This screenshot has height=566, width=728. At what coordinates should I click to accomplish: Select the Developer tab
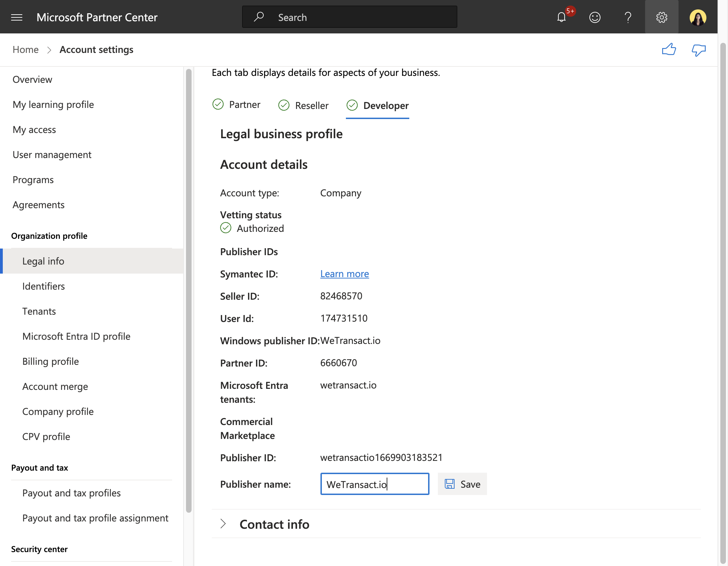tap(378, 105)
